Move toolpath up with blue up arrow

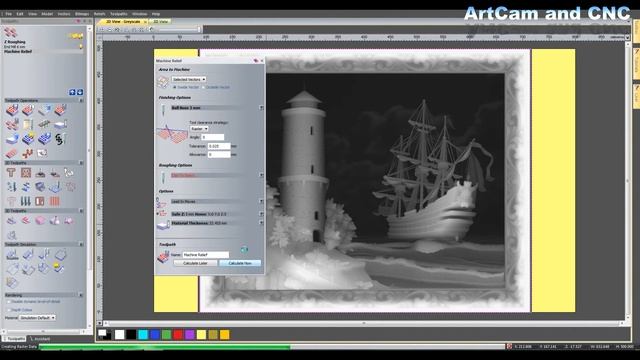tap(72, 92)
